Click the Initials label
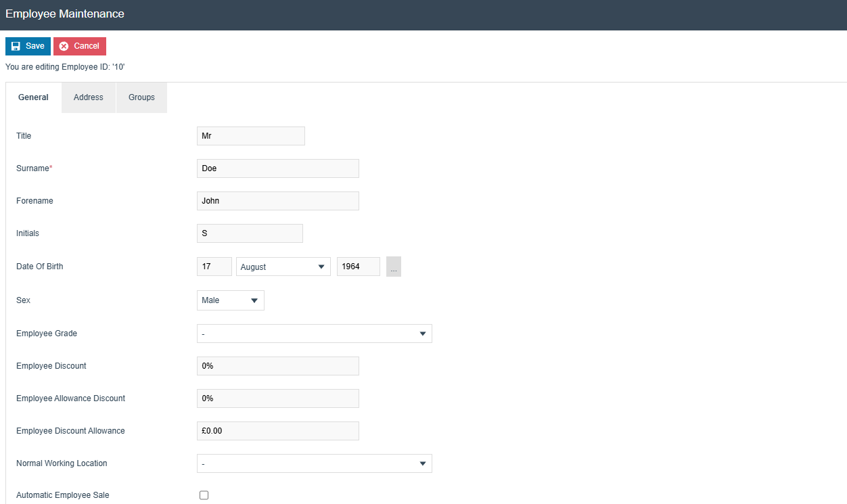This screenshot has width=847, height=504. pos(28,233)
